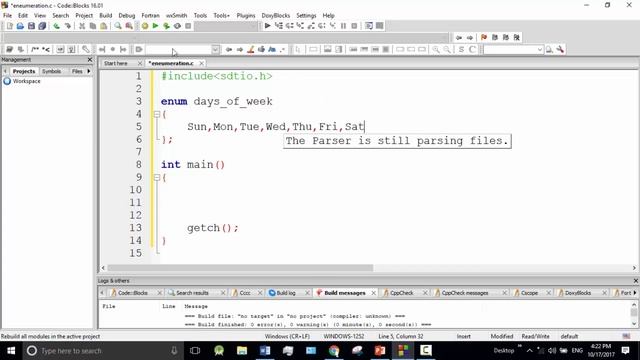Paste clipboard contents with the toolbar icon
This screenshot has width=640, height=360.
[104, 26]
